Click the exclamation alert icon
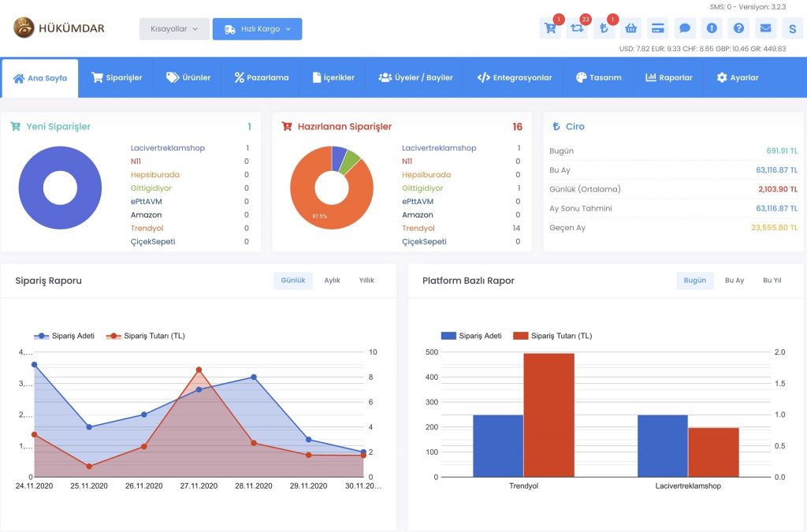Image resolution: width=807 pixels, height=532 pixels. point(712,29)
